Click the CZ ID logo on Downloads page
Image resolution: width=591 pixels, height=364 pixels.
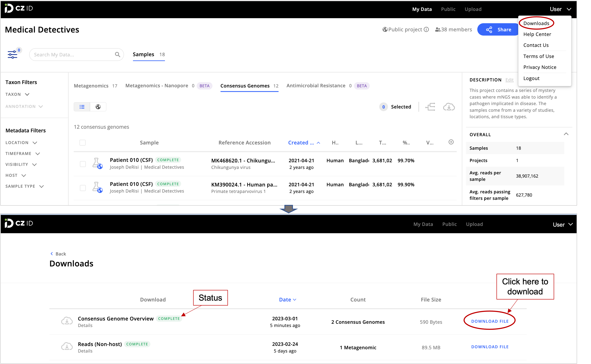coord(19,223)
